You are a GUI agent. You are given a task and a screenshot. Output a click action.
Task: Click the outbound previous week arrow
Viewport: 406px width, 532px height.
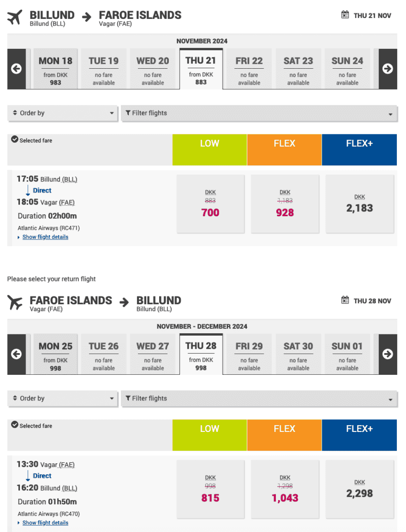[16, 69]
